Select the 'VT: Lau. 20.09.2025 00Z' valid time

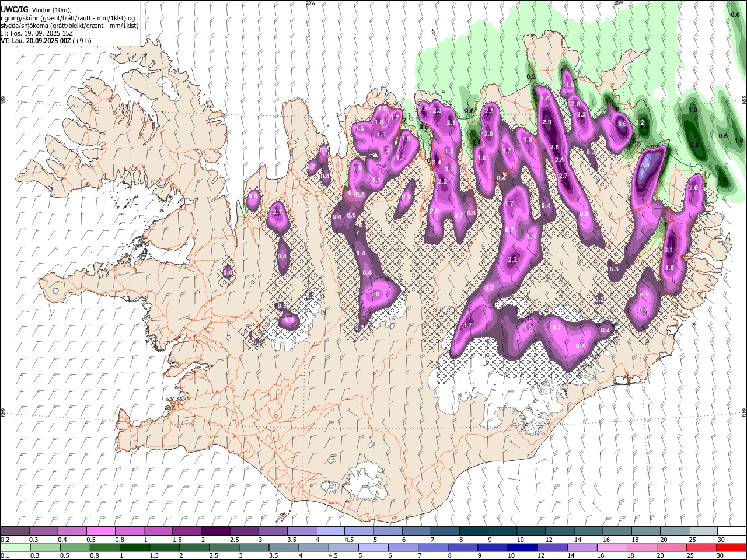click(35, 41)
